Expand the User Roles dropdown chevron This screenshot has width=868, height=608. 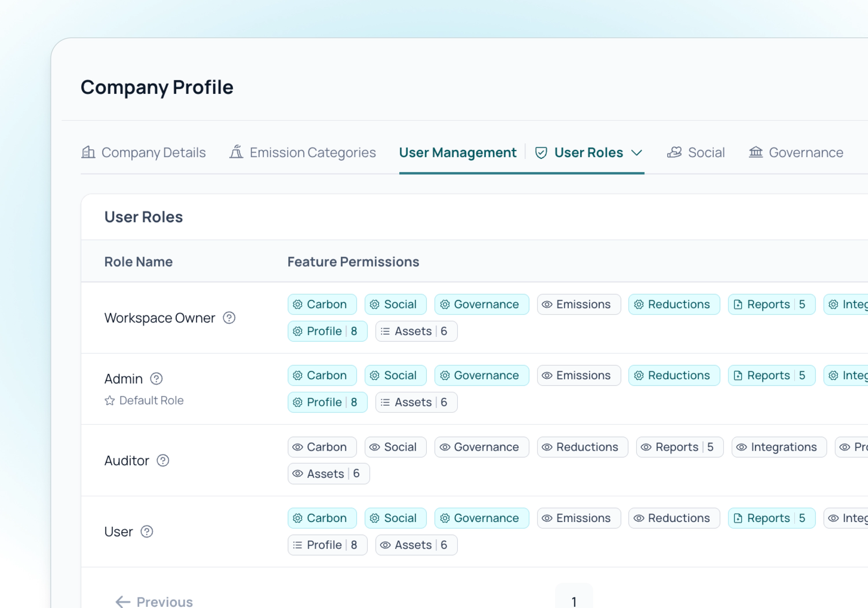tap(637, 153)
